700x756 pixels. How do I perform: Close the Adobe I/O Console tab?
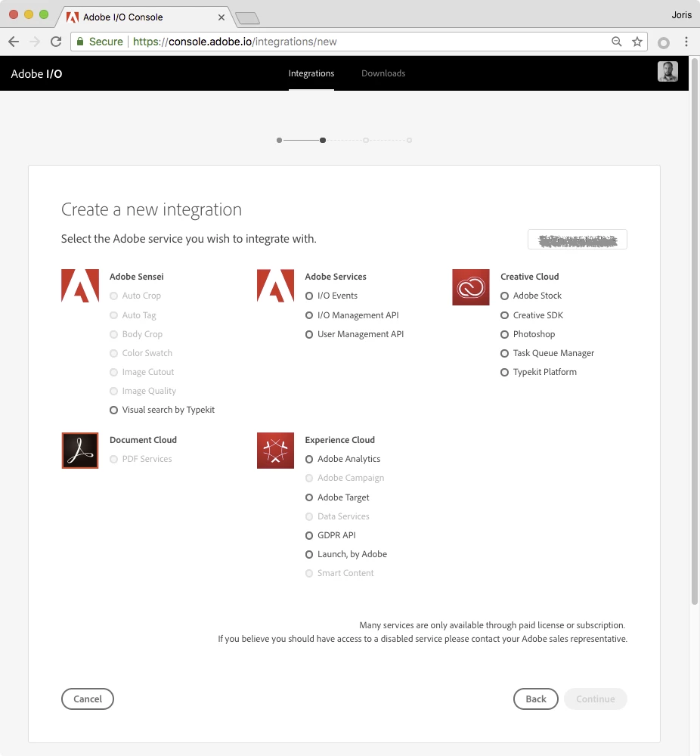221,17
